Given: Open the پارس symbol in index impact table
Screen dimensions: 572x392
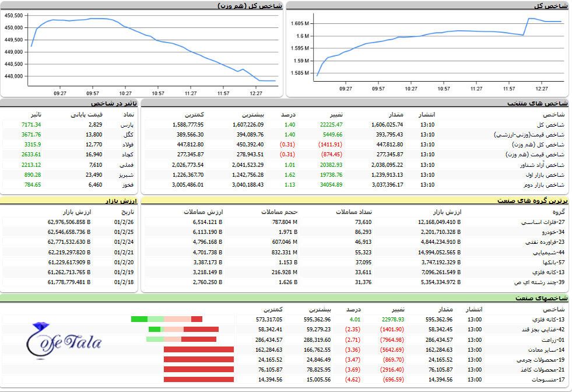Looking at the screenshot, I should pos(128,124).
